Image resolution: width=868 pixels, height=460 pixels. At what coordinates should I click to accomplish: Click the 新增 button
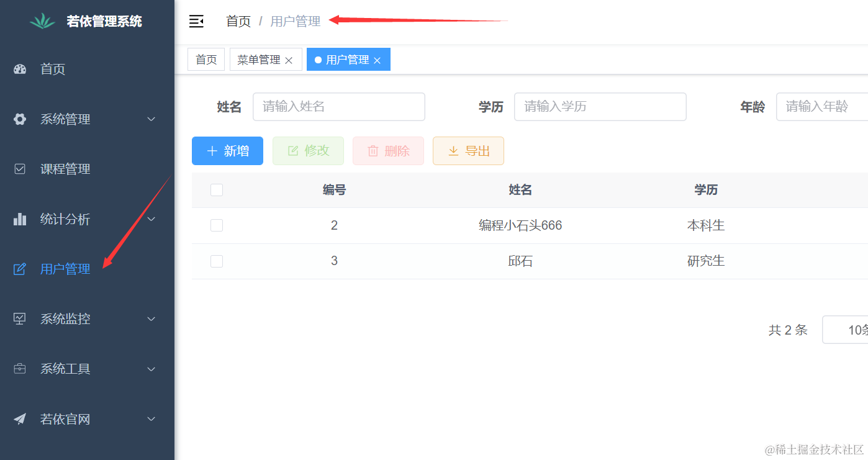tap(227, 151)
